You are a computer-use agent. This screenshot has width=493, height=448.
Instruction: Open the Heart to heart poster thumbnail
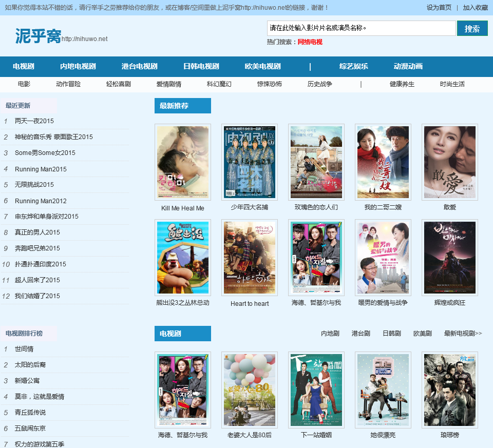250,258
